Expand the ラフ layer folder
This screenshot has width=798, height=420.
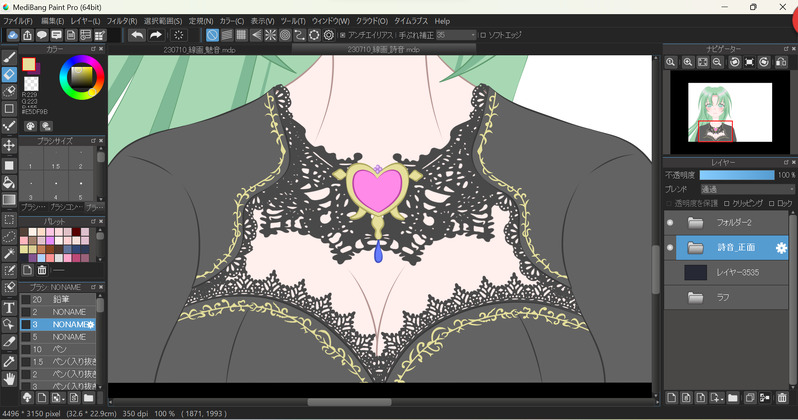696,297
